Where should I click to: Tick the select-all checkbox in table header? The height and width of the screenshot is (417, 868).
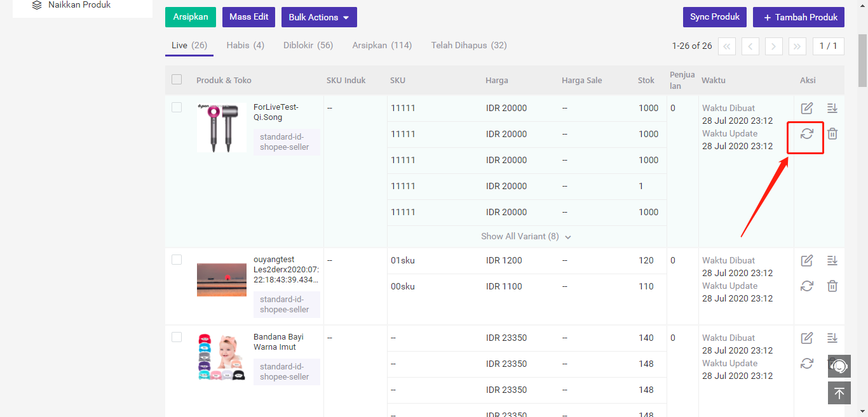tap(177, 80)
